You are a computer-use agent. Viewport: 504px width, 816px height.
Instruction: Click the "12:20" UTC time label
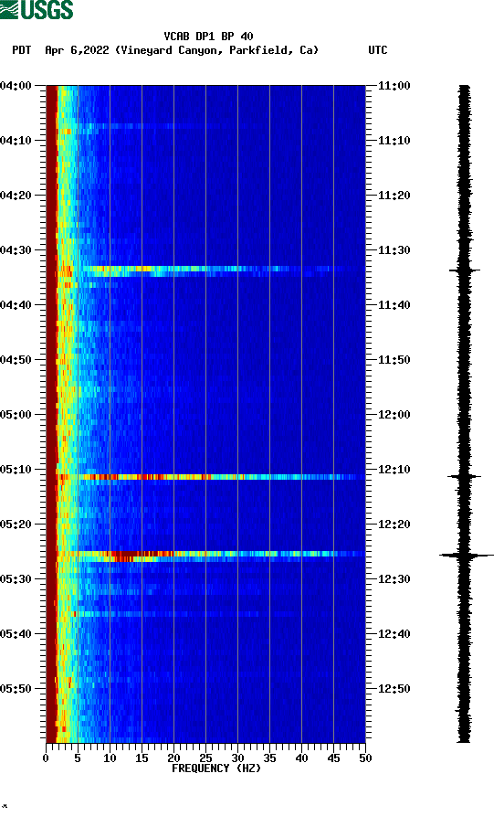pos(394,525)
